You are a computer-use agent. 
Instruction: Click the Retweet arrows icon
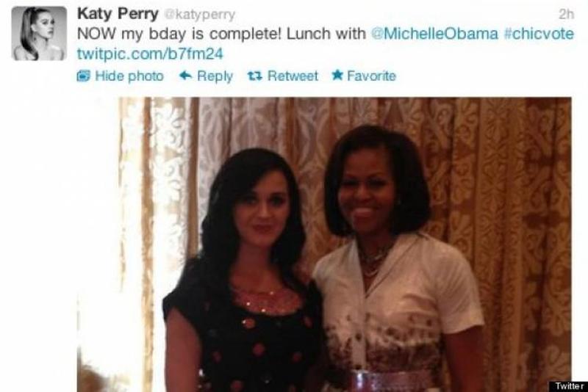(255, 76)
